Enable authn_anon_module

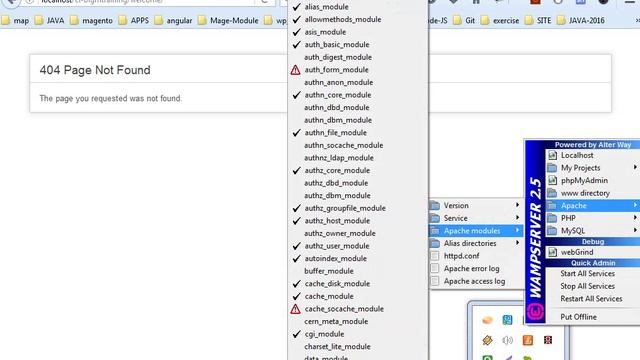tap(338, 82)
